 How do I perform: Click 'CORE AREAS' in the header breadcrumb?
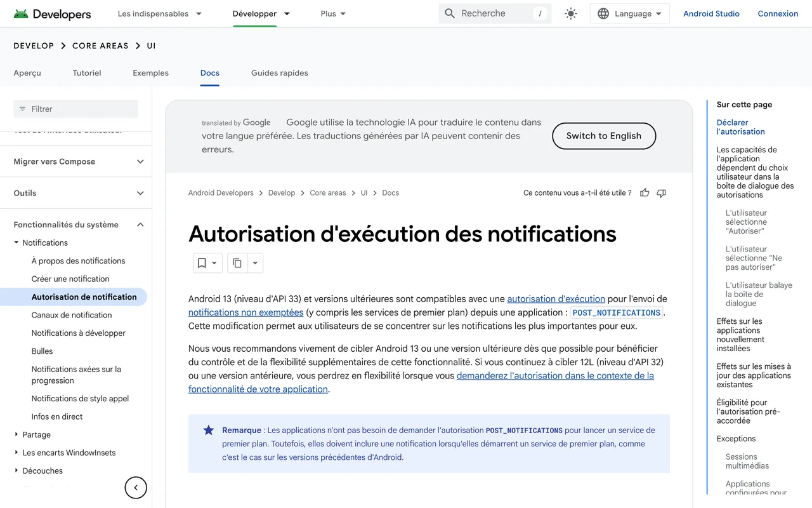click(100, 46)
